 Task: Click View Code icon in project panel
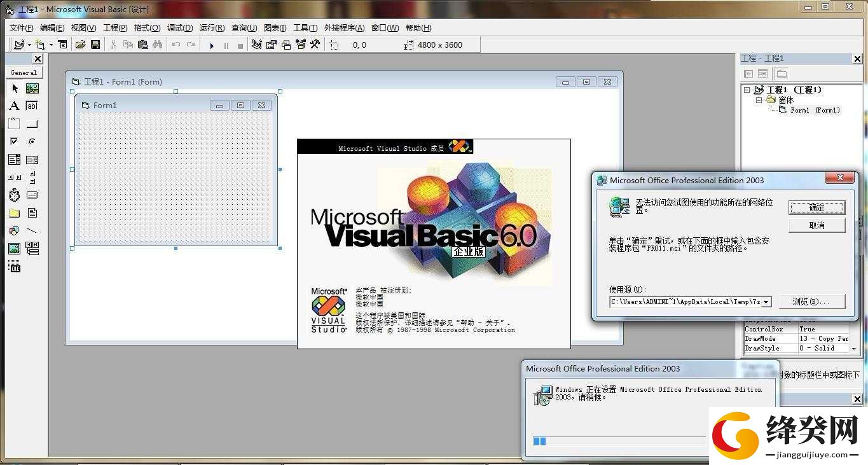[x=749, y=74]
